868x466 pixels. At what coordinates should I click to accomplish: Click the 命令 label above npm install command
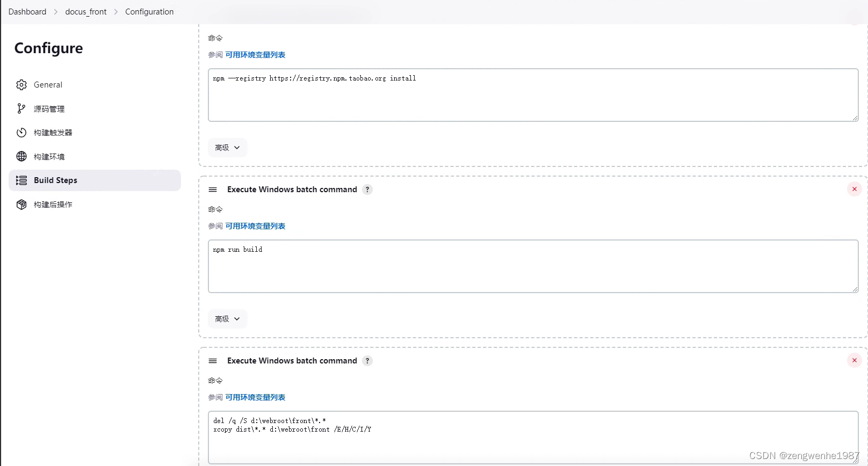(x=215, y=38)
